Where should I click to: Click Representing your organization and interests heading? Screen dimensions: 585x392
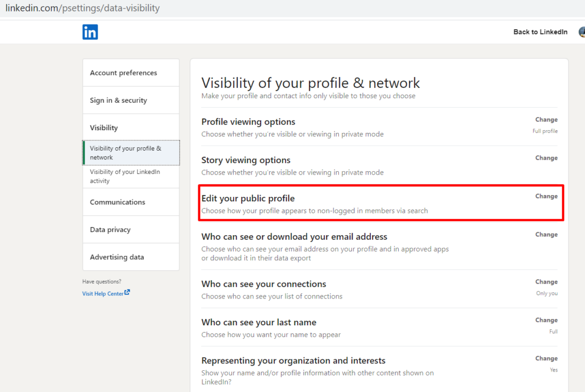(x=293, y=361)
